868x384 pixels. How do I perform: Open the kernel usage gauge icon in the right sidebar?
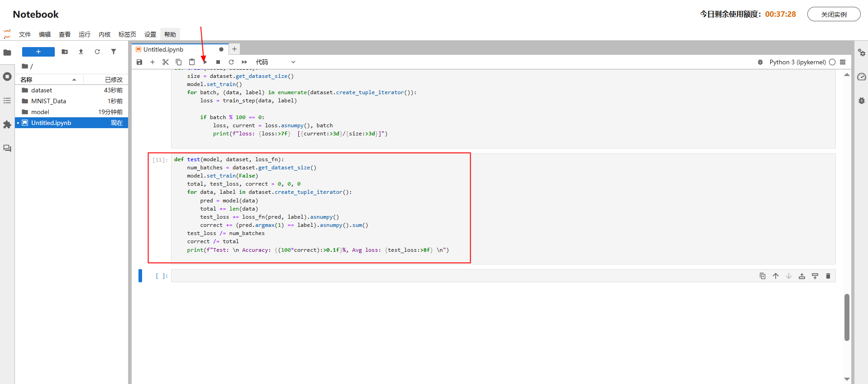[862, 77]
